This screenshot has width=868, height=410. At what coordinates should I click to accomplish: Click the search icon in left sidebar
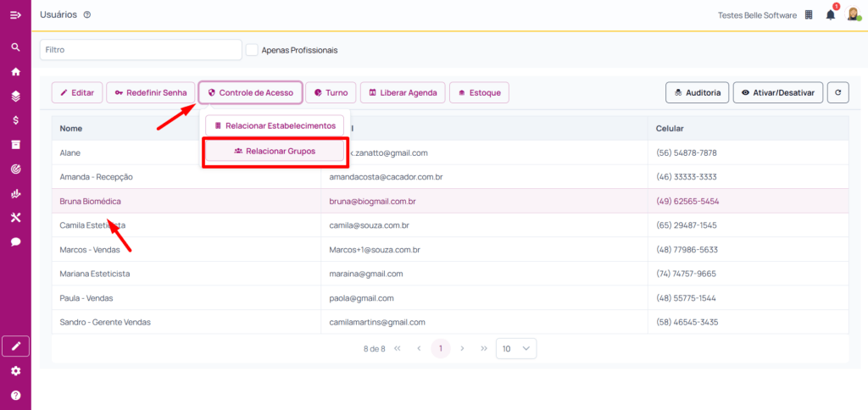coord(15,47)
